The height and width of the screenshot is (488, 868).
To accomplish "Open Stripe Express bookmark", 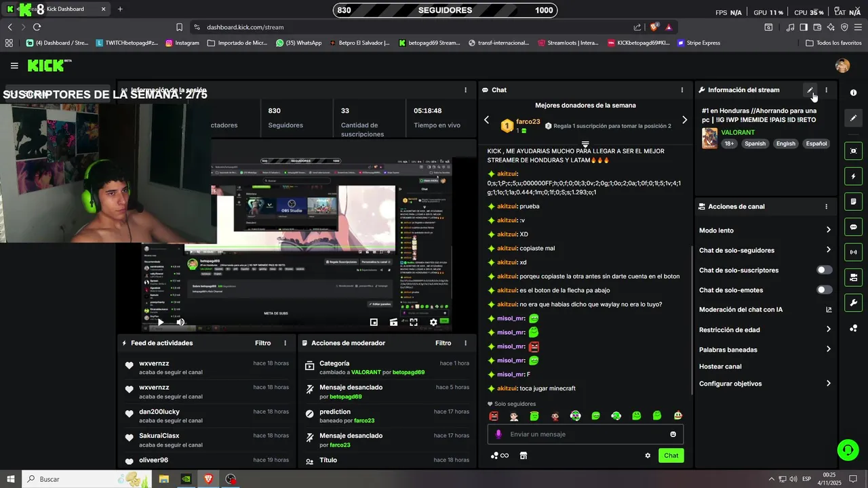I will [x=699, y=43].
